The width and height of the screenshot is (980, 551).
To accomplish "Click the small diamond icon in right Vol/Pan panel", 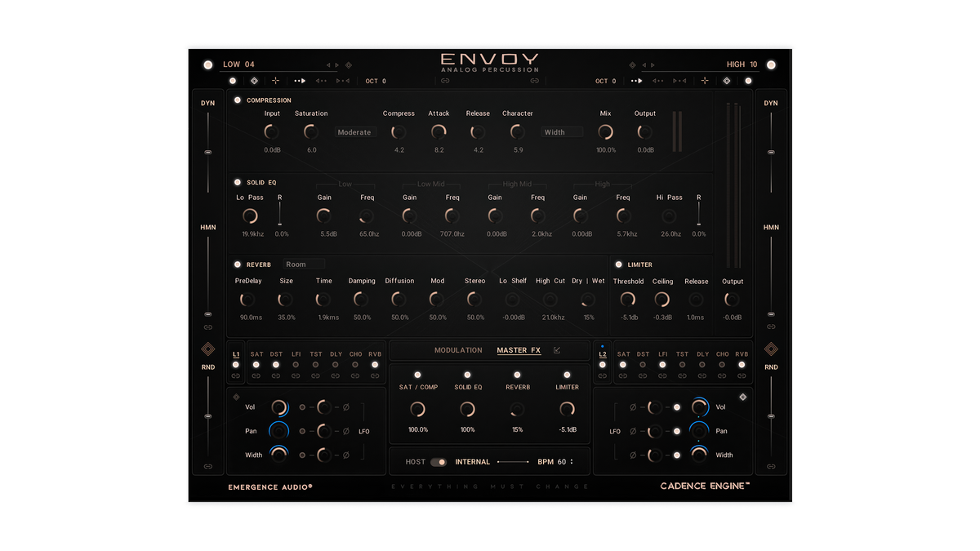I will coord(743,397).
